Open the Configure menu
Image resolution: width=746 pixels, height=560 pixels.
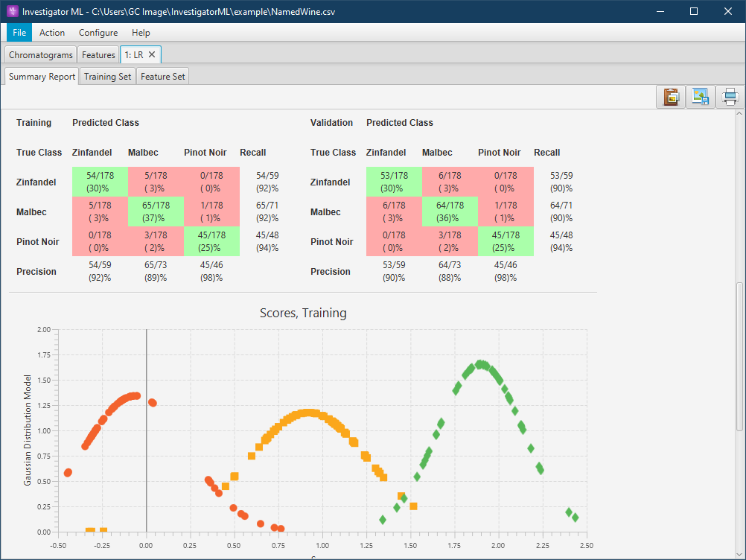[x=98, y=33]
